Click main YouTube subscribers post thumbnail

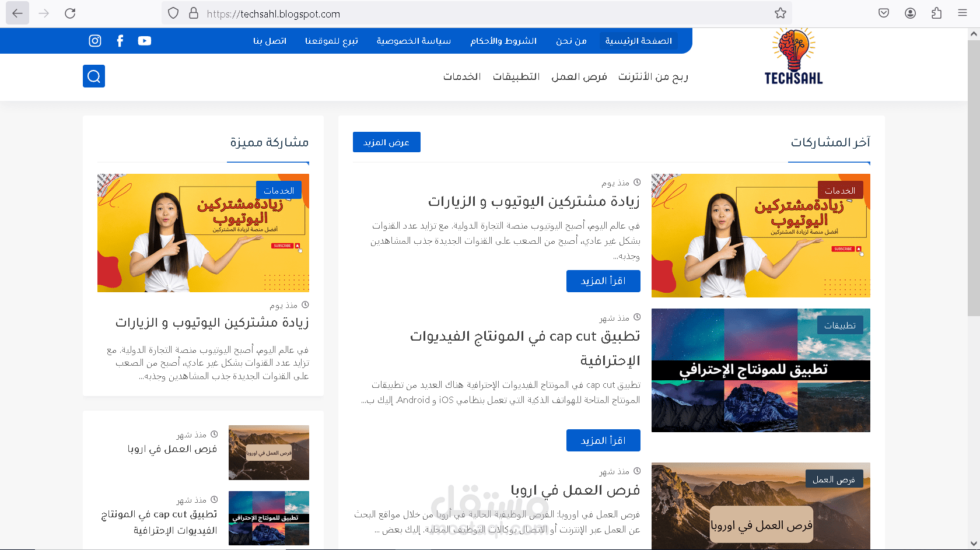[761, 236]
